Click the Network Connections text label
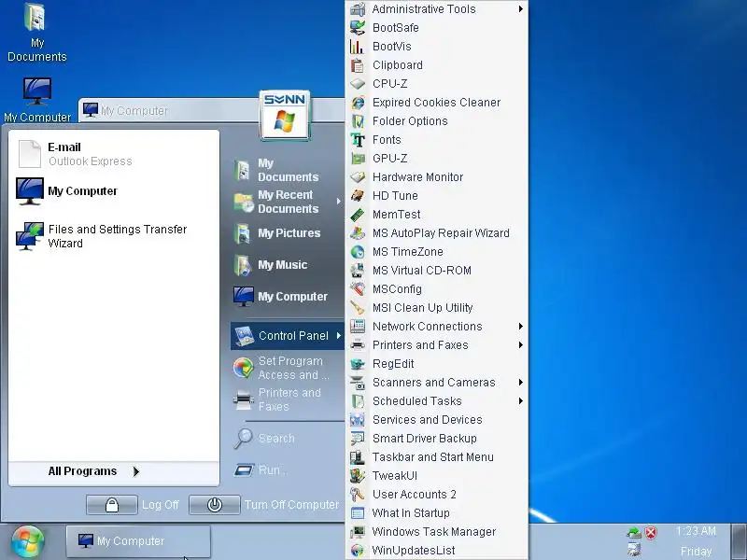Screen dimensions: 747x560 pyautogui.click(x=428, y=326)
